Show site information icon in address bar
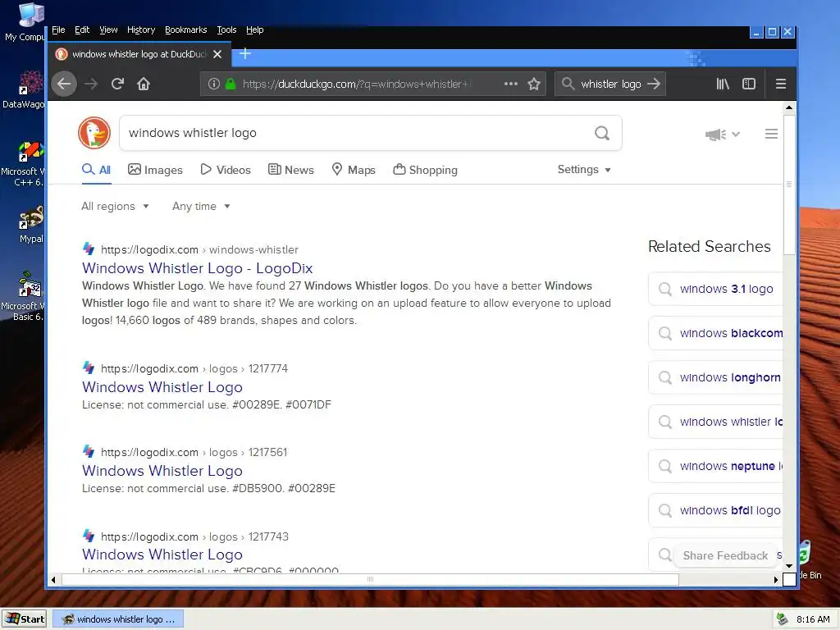The image size is (840, 630). pyautogui.click(x=214, y=84)
